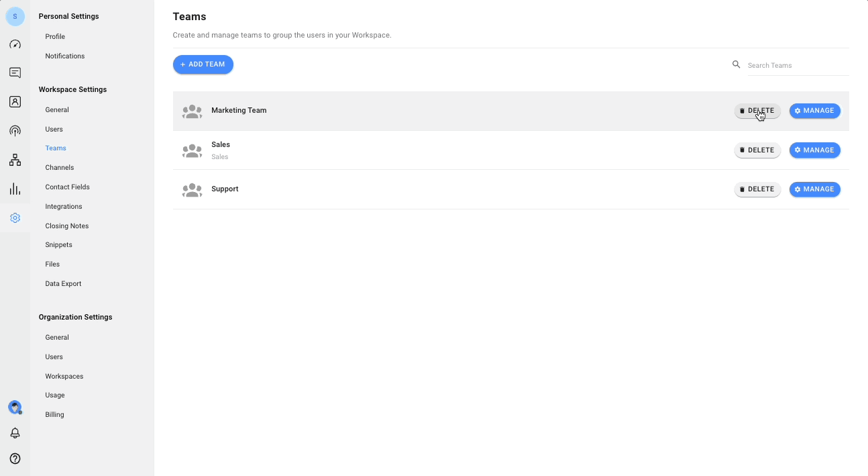Open the Reports analytics icon
This screenshot has height=476, width=868.
click(x=15, y=189)
